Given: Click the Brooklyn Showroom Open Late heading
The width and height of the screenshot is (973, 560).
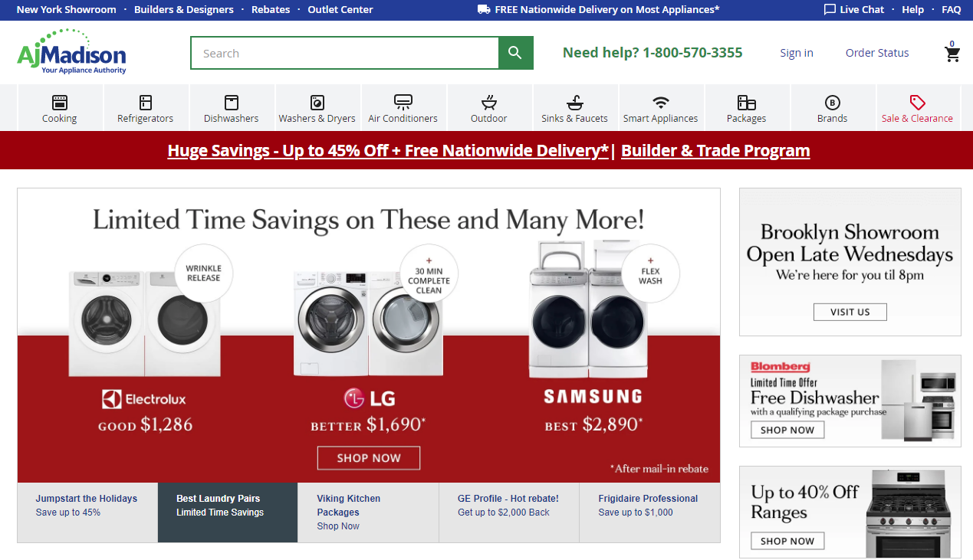Looking at the screenshot, I should click(850, 243).
